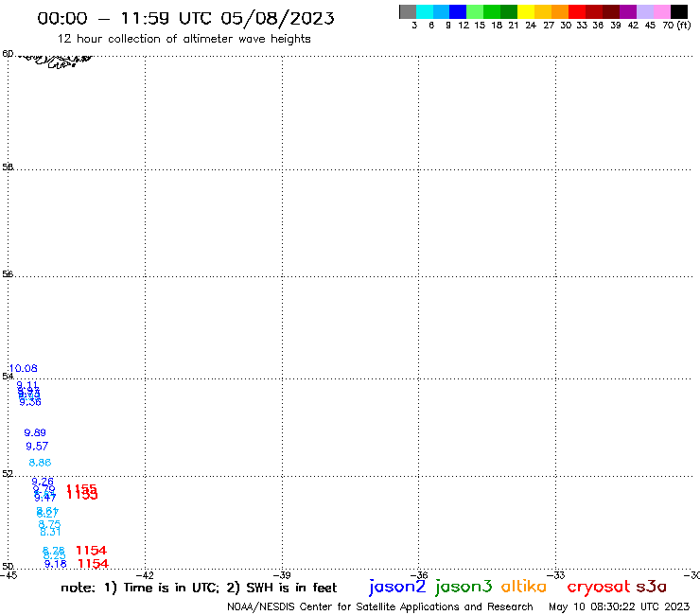Click the orange altika satellite label
700x615 pixels.
524,586
